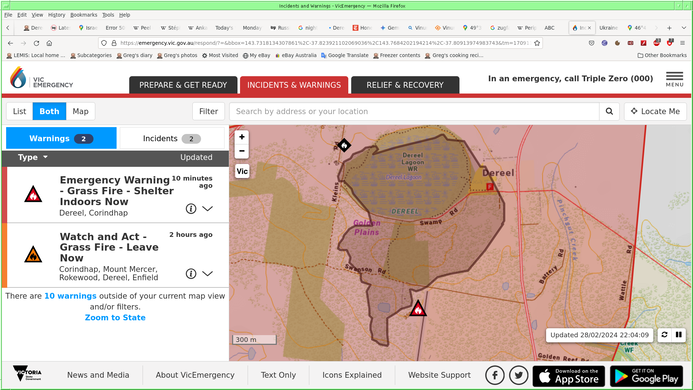Screen dimensions: 693x390
Task: Click the browser back button
Action: (10, 43)
